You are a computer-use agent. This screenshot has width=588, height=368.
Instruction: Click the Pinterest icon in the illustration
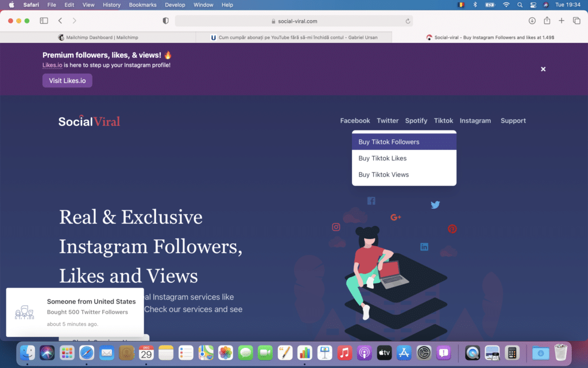[452, 229]
